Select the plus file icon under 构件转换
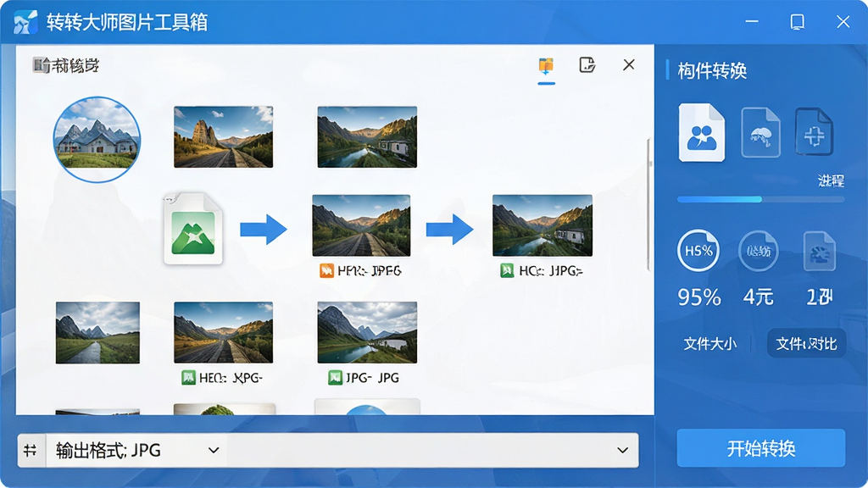 click(814, 133)
